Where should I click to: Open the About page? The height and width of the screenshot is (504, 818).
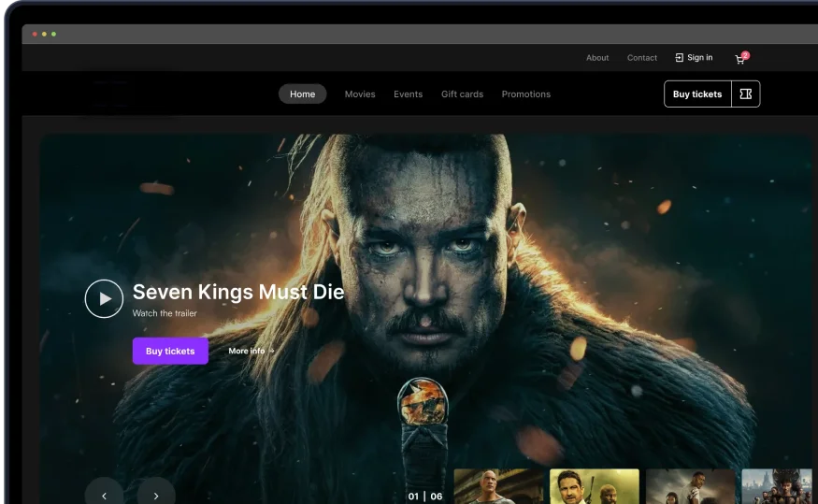pos(597,58)
